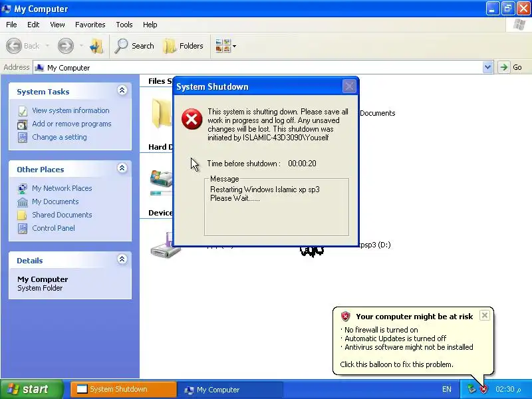Click the My Documents sidebar icon

(23, 202)
